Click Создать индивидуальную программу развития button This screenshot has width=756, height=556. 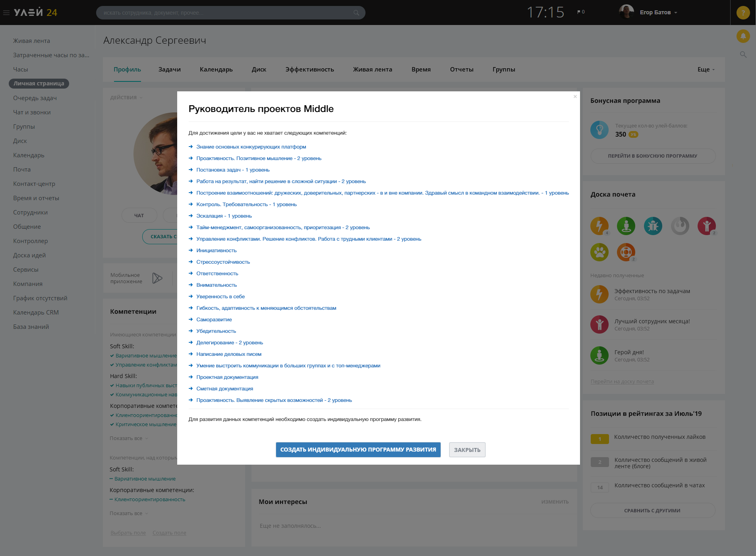(358, 450)
